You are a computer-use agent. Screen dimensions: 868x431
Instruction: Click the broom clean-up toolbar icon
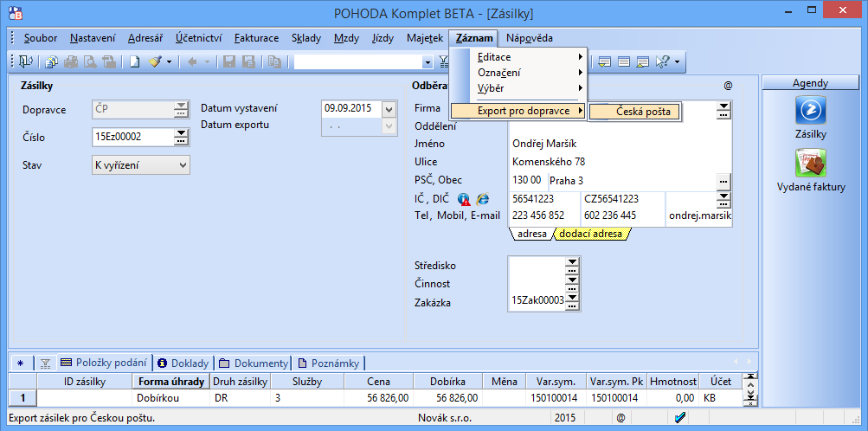tap(155, 62)
